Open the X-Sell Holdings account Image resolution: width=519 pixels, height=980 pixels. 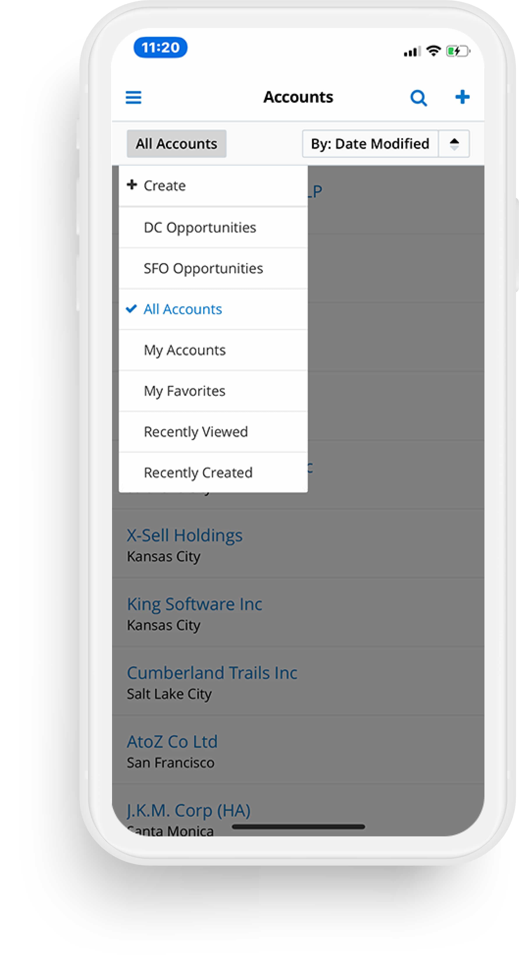pyautogui.click(x=184, y=535)
